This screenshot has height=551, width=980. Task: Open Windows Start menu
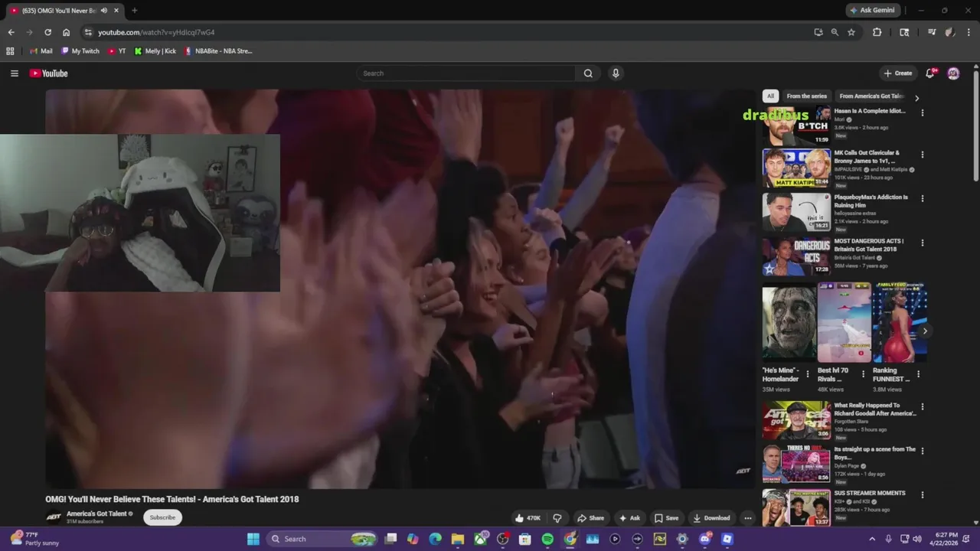pos(253,539)
